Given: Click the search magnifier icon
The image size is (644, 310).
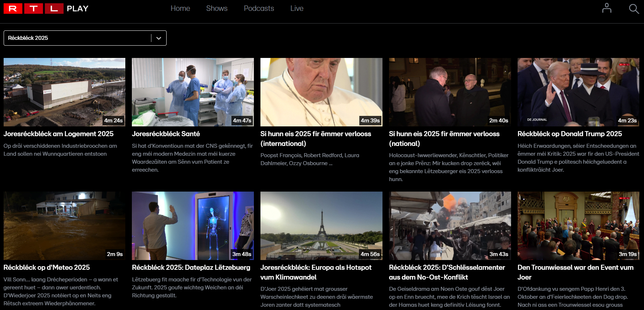Looking at the screenshot, I should 633,9.
